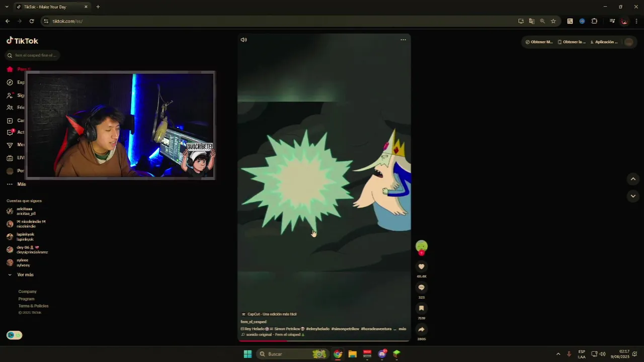Click the CapCut editing anchor link

click(x=269, y=314)
